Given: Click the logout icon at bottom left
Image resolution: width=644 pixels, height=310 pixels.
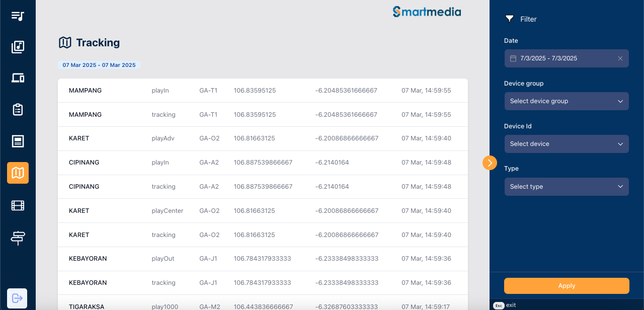Looking at the screenshot, I should pyautogui.click(x=17, y=298).
